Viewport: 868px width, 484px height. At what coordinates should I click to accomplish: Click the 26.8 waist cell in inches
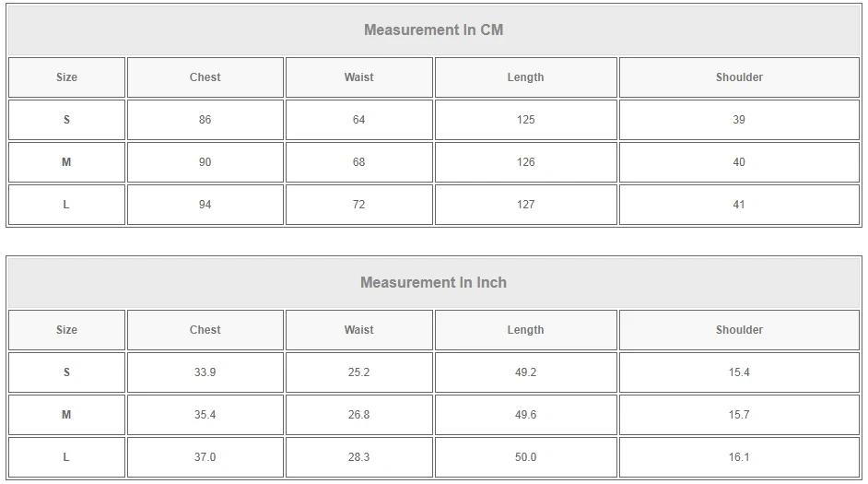358,415
